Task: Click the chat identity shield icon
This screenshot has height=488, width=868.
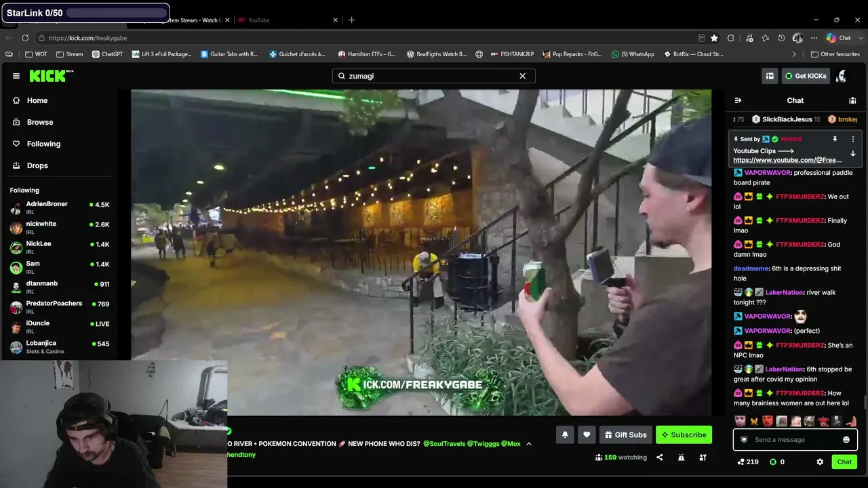Action: coord(744,440)
